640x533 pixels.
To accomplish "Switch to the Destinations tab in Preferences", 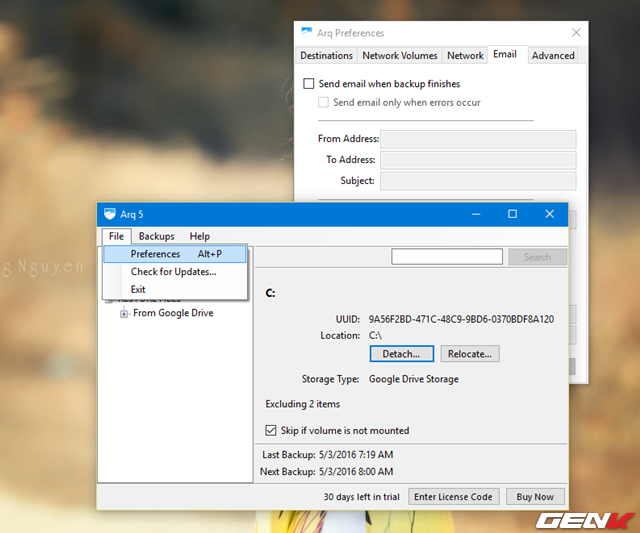I will [326, 56].
